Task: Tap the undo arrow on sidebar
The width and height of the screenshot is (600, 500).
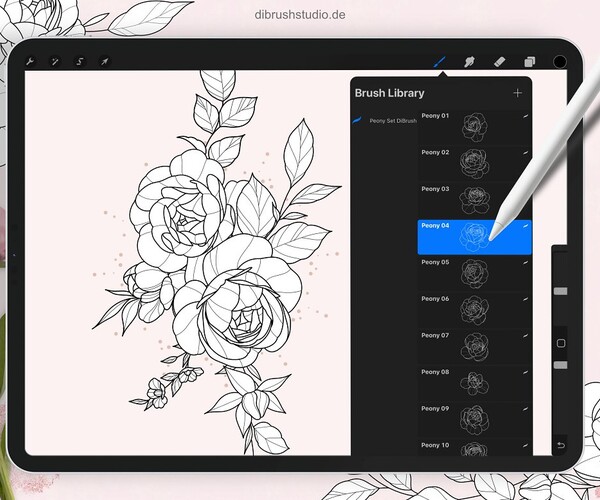Action: click(561, 445)
